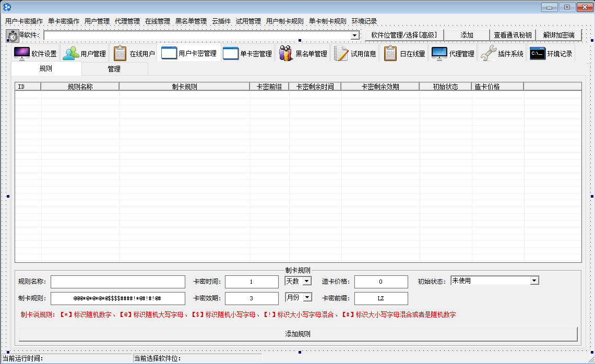The width and height of the screenshot is (595, 364).
Task: Click the 代理管理 monitor icon
Action: (x=439, y=53)
